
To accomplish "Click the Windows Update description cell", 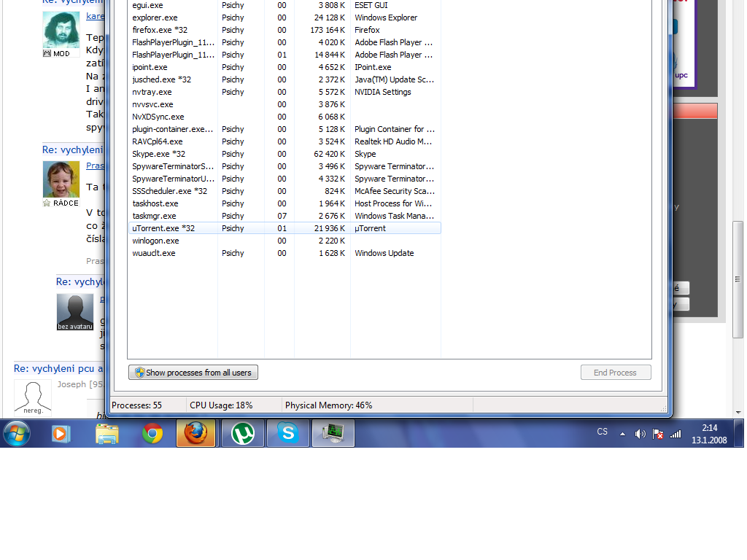I will [384, 253].
